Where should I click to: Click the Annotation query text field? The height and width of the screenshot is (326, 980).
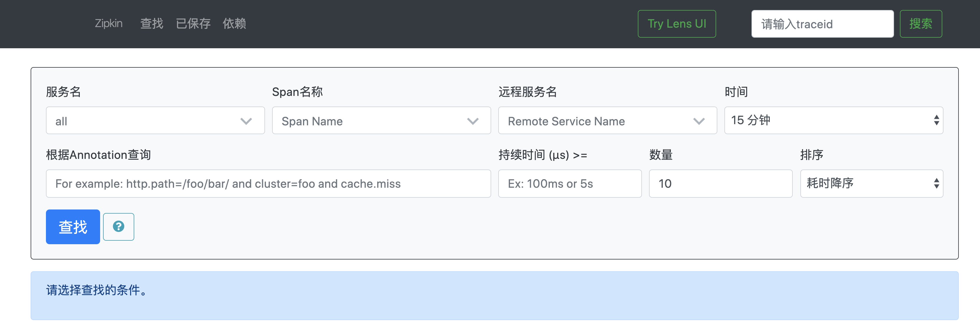click(268, 184)
